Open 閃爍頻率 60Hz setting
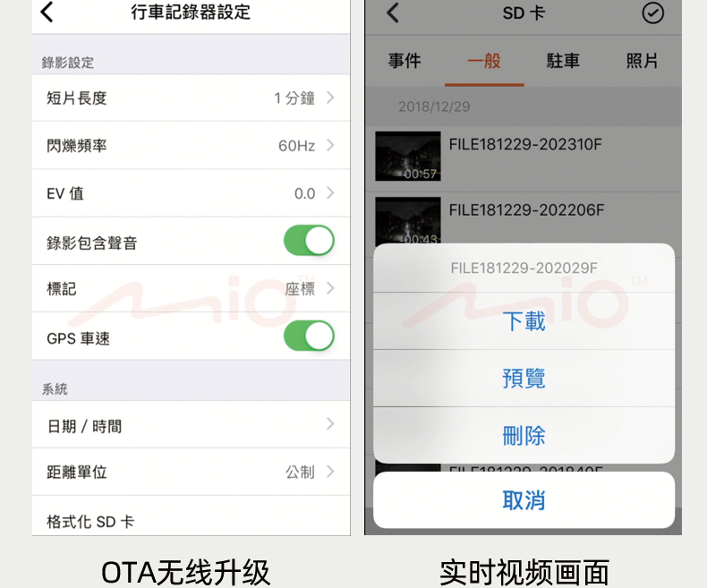 point(192,146)
